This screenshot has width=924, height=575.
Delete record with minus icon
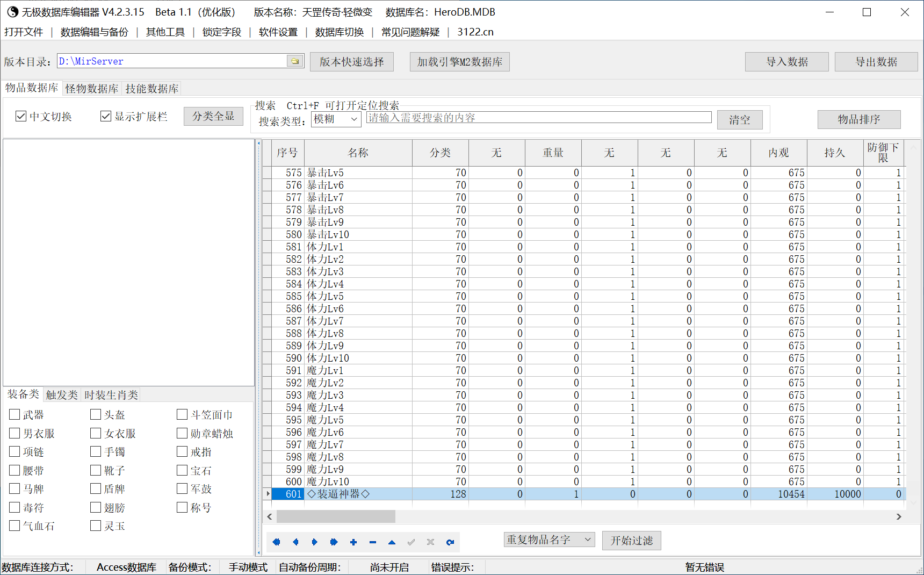coord(373,542)
